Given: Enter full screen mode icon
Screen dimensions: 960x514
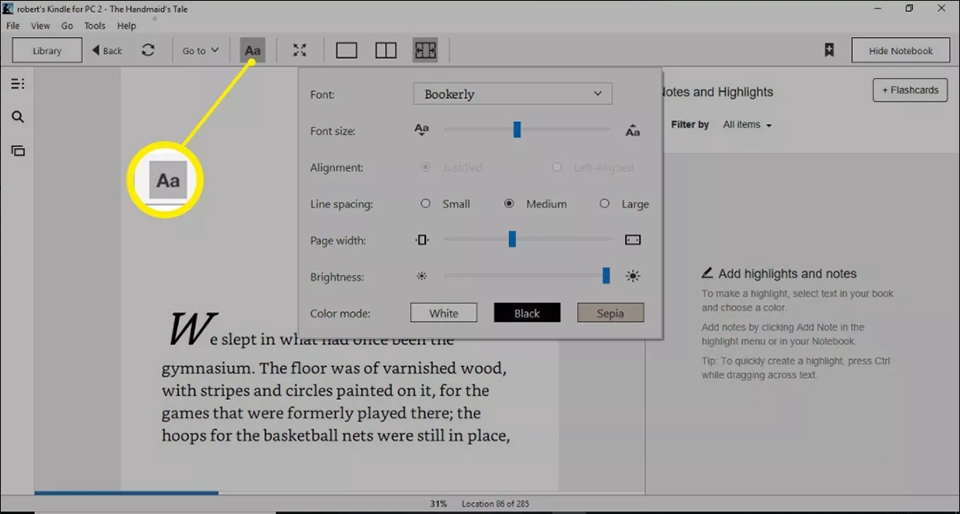Looking at the screenshot, I should point(299,50).
